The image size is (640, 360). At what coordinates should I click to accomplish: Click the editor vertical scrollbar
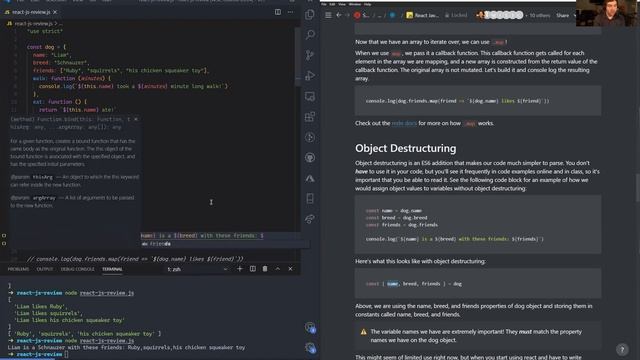(x=298, y=57)
